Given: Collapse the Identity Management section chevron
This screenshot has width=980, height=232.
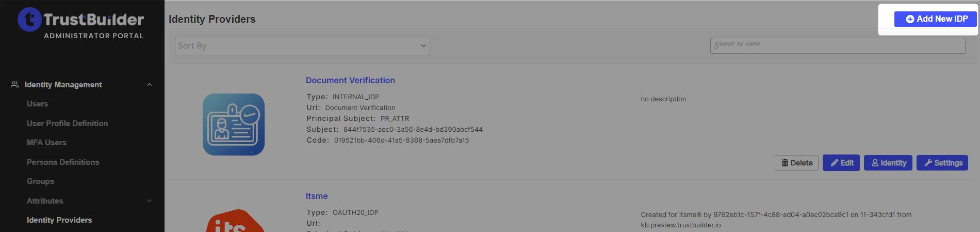Looking at the screenshot, I should pyautogui.click(x=149, y=85).
